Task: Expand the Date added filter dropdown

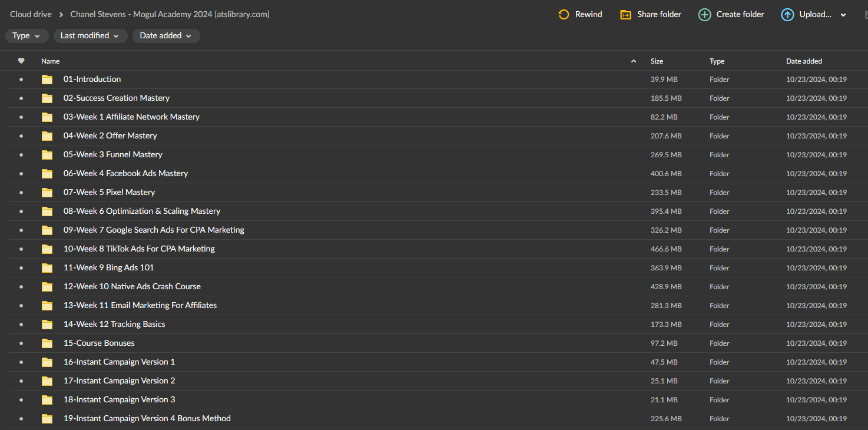Action: click(165, 36)
